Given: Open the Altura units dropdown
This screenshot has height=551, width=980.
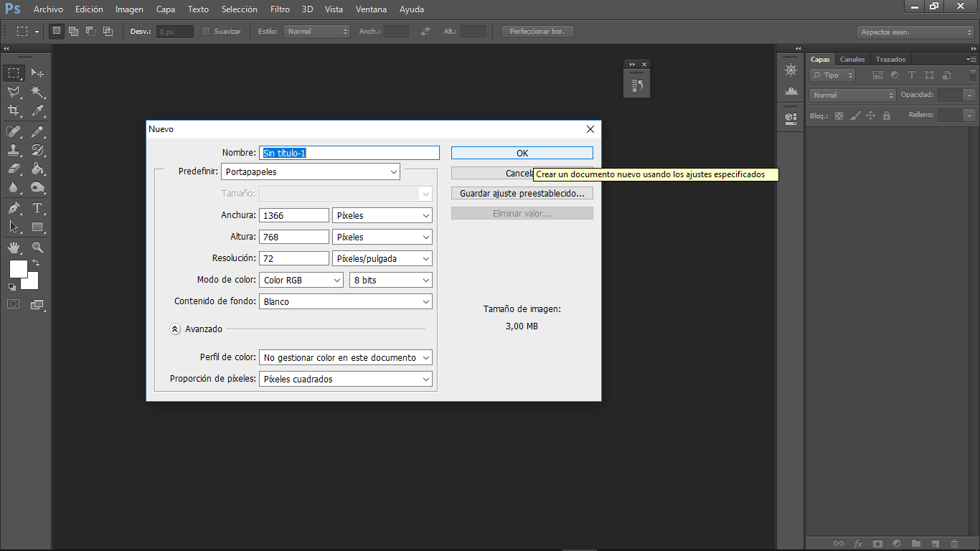Looking at the screenshot, I should pos(382,237).
